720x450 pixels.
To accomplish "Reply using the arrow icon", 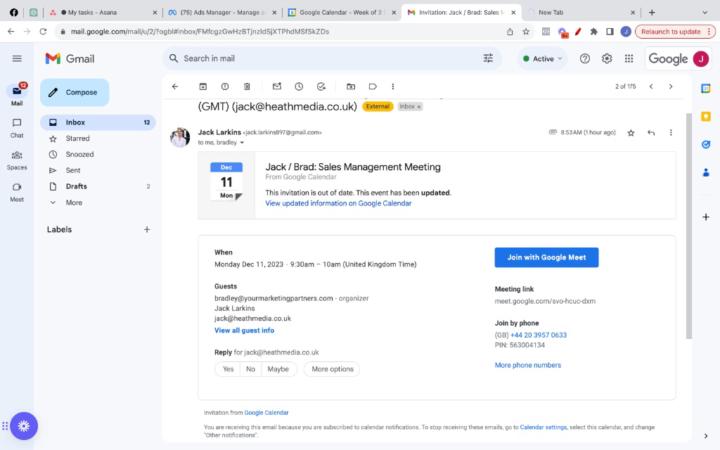I will [x=651, y=132].
